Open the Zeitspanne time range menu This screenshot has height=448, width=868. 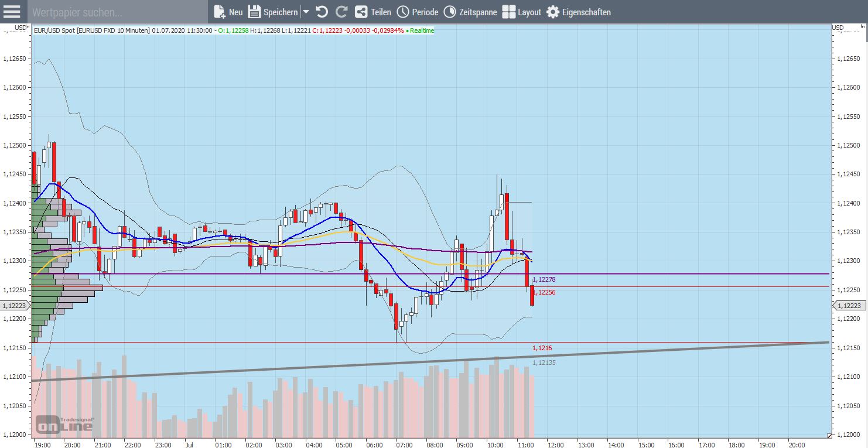pos(470,12)
